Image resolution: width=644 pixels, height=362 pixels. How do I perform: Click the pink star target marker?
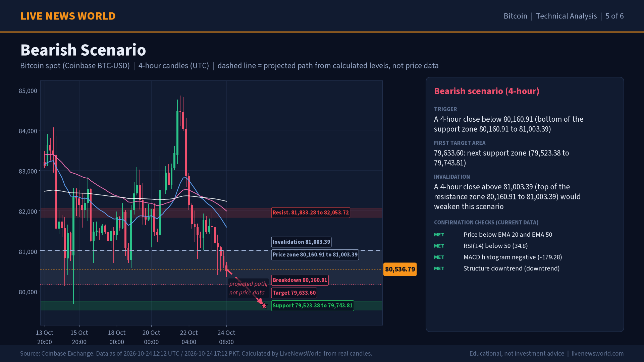click(264, 306)
